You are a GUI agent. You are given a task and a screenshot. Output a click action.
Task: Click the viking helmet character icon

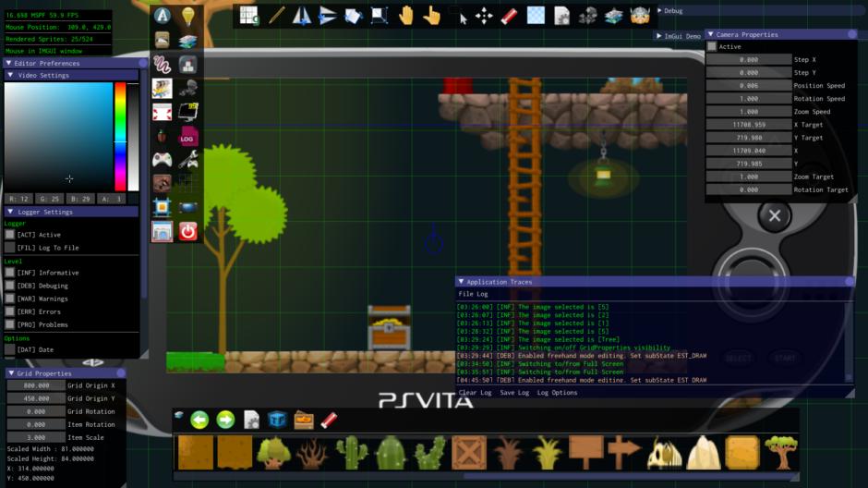[x=639, y=16]
